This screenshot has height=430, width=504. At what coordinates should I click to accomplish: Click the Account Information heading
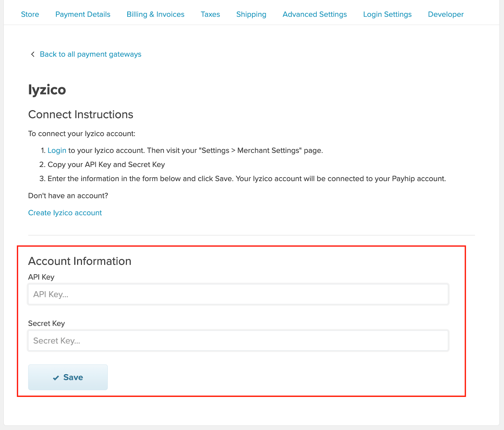[80, 261]
